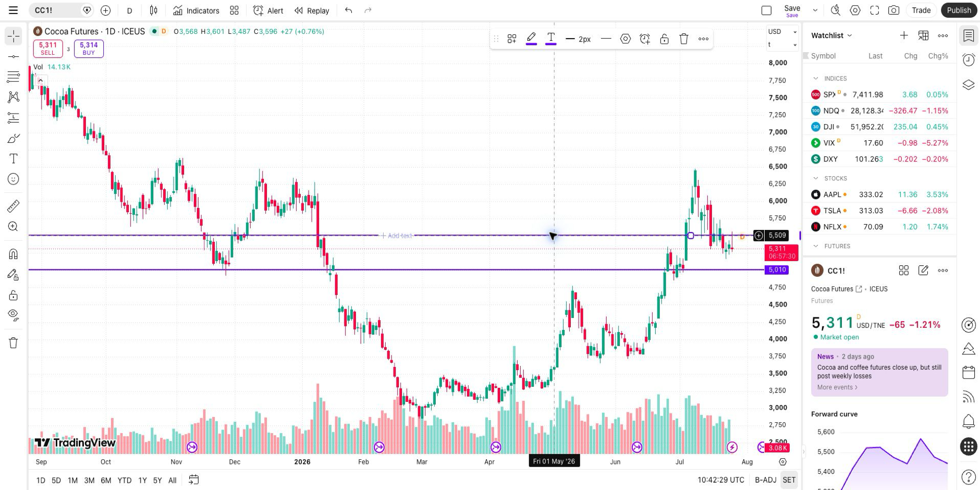The height and width of the screenshot is (490, 980).
Task: Open the candlestick chart style selector
Action: tap(154, 10)
